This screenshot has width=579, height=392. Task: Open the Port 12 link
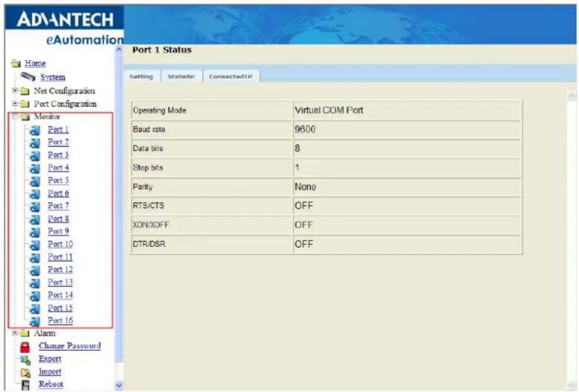click(x=60, y=269)
